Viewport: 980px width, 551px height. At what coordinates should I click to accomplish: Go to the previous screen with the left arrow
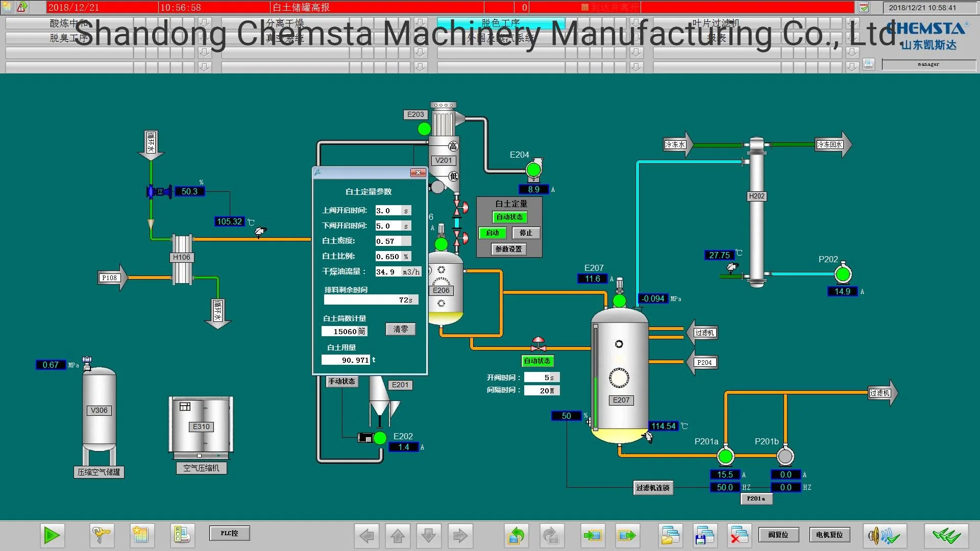(x=366, y=536)
